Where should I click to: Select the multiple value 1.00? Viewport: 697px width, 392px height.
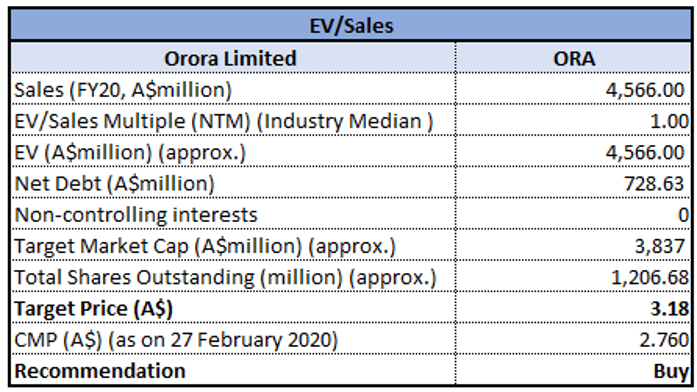(x=573, y=120)
